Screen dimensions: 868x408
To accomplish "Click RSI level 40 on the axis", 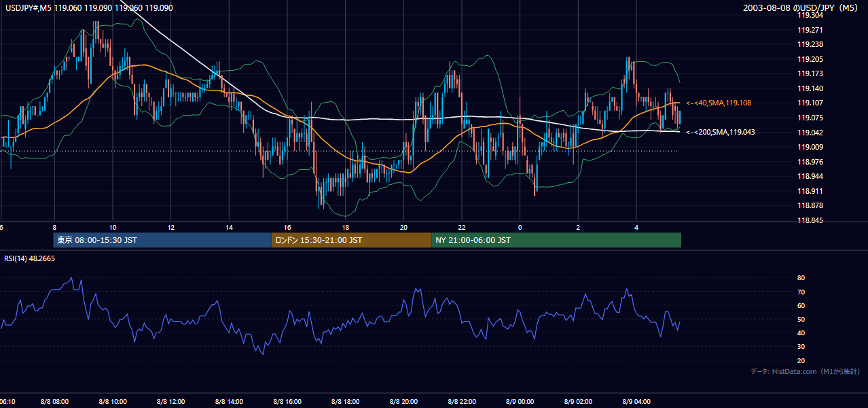I will (801, 333).
